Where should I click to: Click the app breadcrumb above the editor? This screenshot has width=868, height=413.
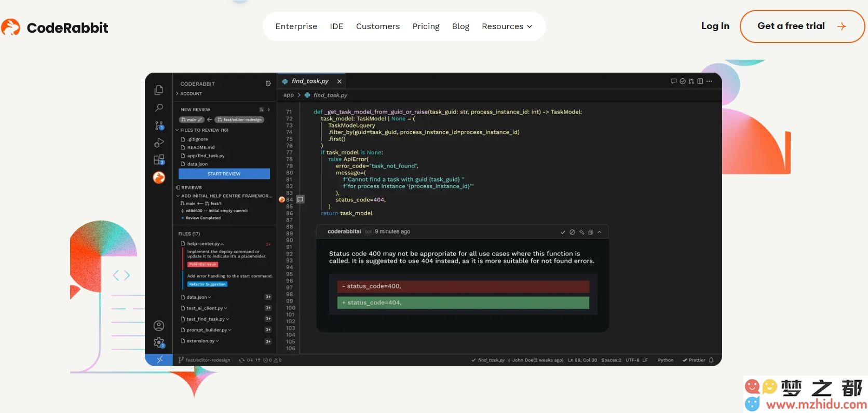(289, 95)
